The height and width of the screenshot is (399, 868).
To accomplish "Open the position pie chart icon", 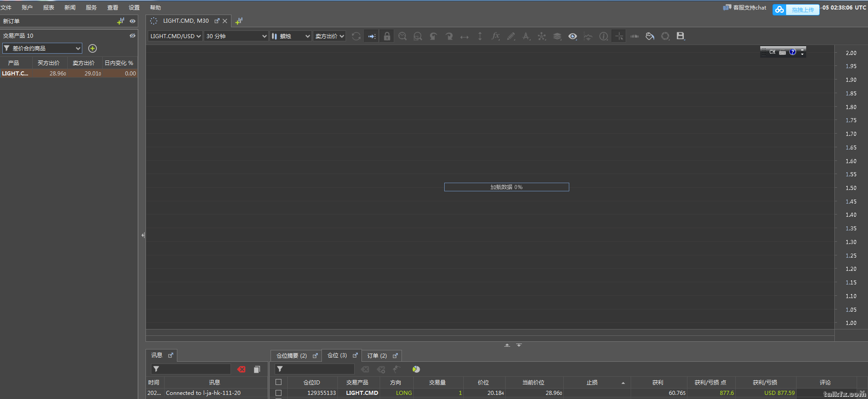I will click(x=416, y=369).
